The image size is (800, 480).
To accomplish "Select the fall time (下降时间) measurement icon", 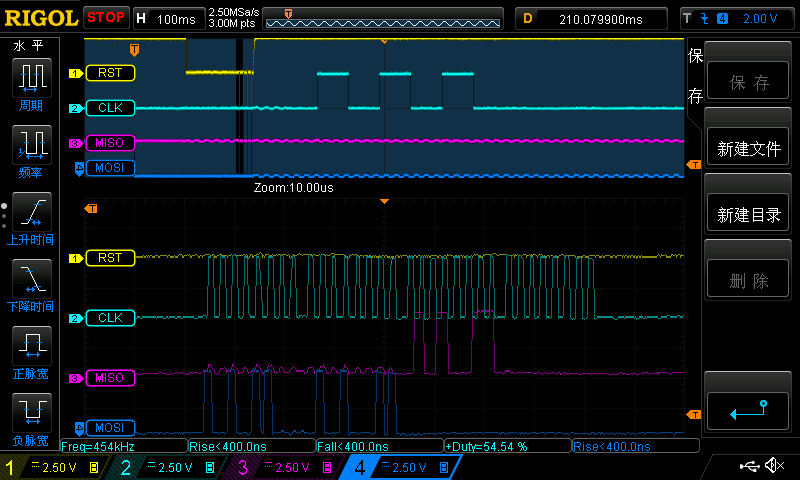I will coord(32,279).
